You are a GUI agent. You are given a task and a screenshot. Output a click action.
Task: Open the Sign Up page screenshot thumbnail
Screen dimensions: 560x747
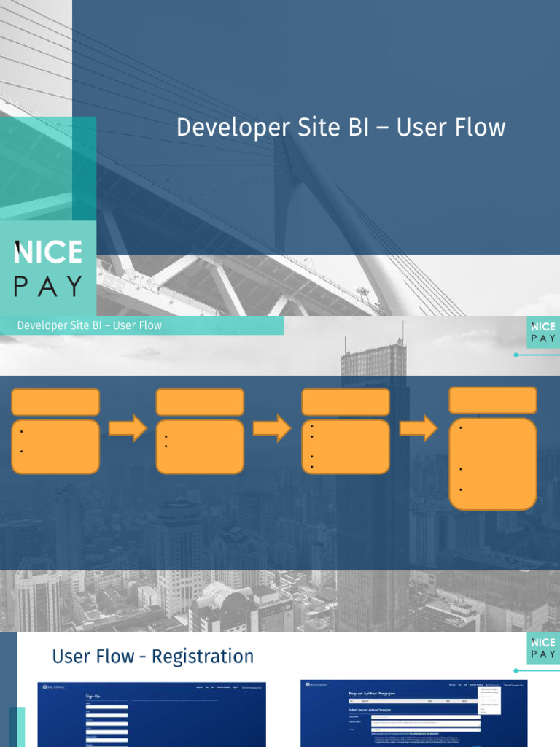(x=152, y=714)
